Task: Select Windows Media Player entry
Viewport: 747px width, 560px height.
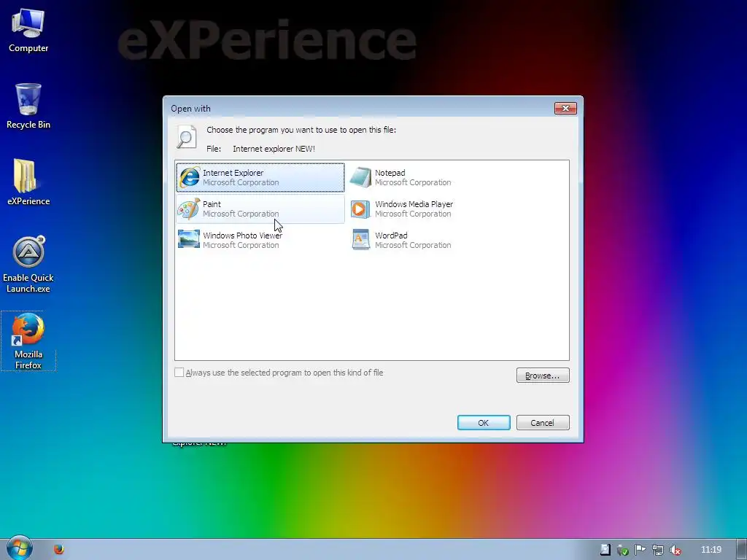Action: (x=433, y=209)
